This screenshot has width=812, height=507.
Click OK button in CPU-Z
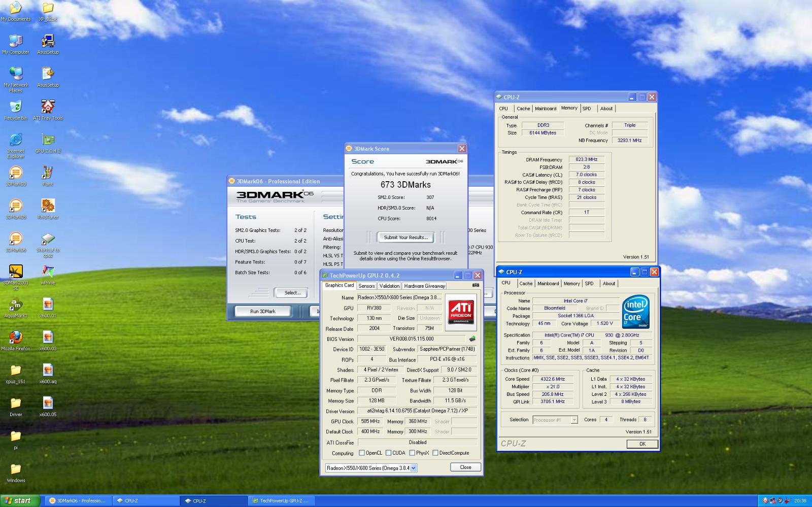pos(642,444)
